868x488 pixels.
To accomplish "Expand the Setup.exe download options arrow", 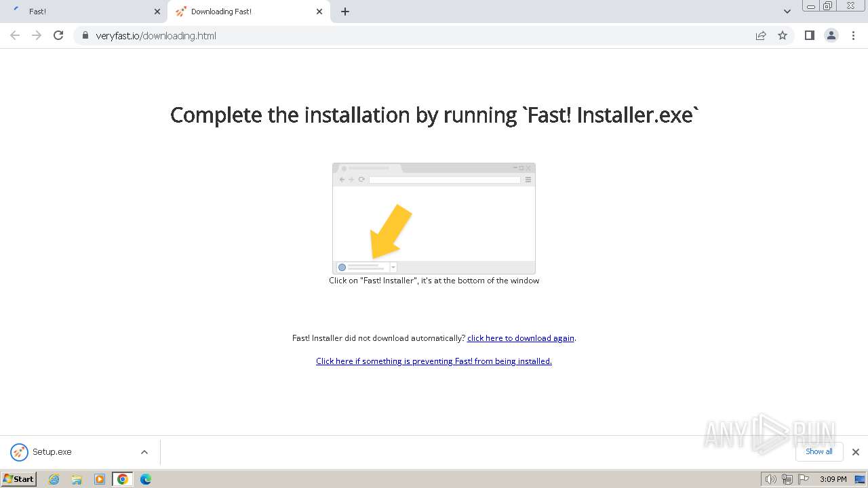I will point(144,452).
